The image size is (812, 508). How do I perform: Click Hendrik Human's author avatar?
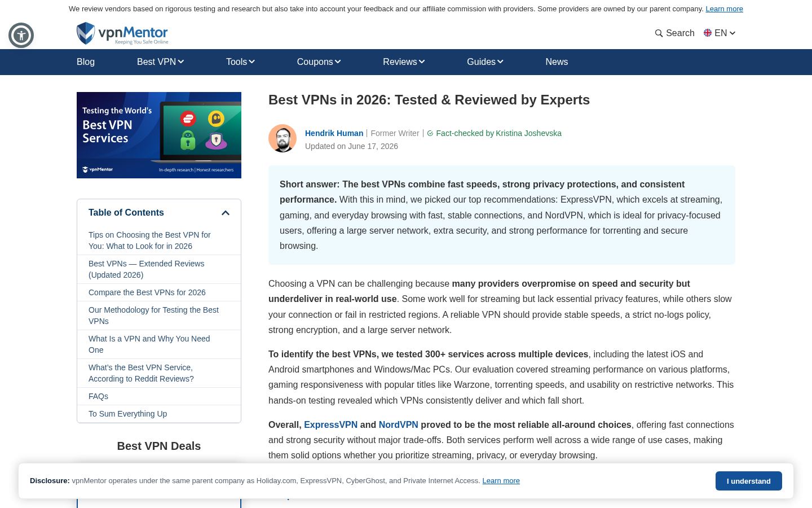(x=283, y=138)
